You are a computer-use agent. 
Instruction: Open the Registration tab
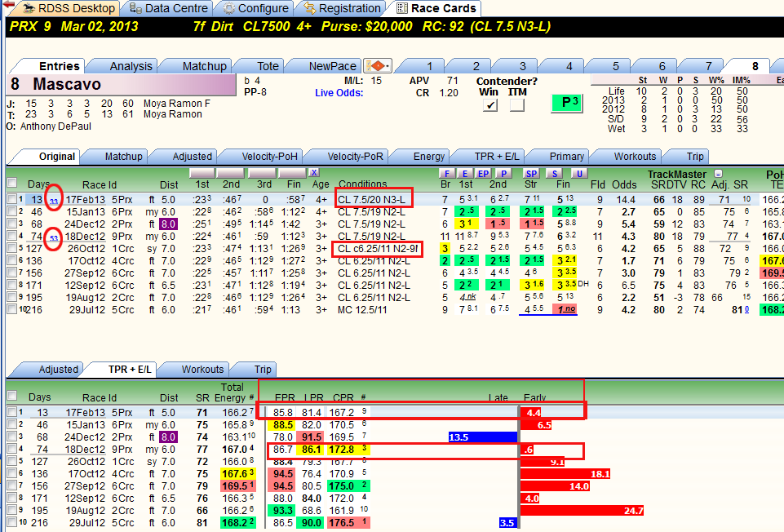(343, 8)
